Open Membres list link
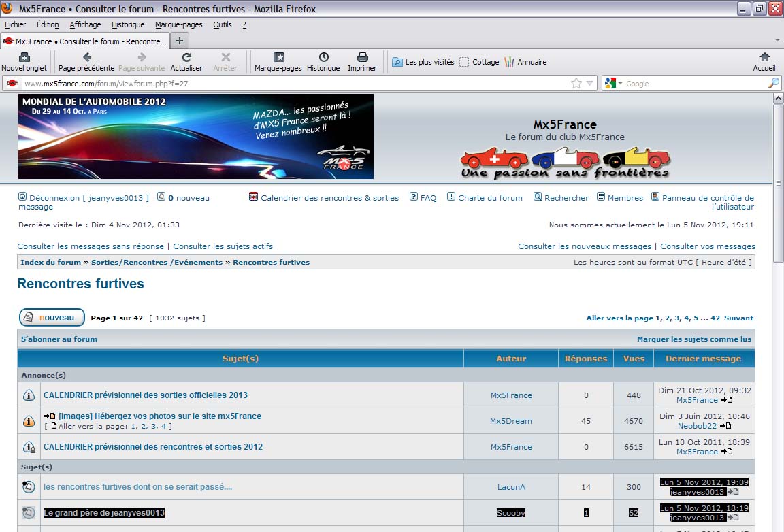This screenshot has width=784, height=532. pos(625,198)
